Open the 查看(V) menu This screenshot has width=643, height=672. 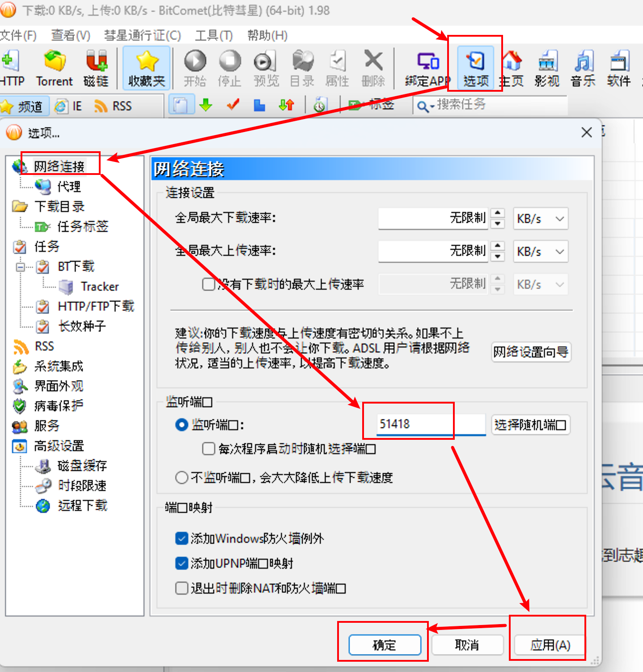coord(71,35)
